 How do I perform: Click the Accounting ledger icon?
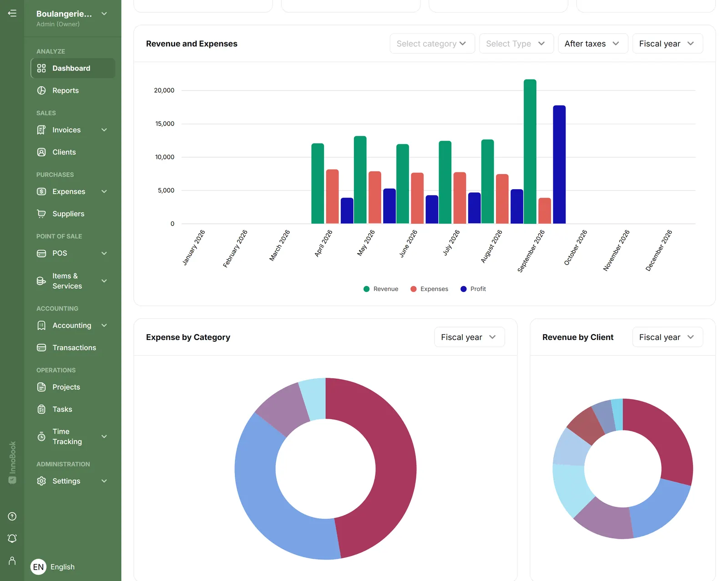point(41,326)
